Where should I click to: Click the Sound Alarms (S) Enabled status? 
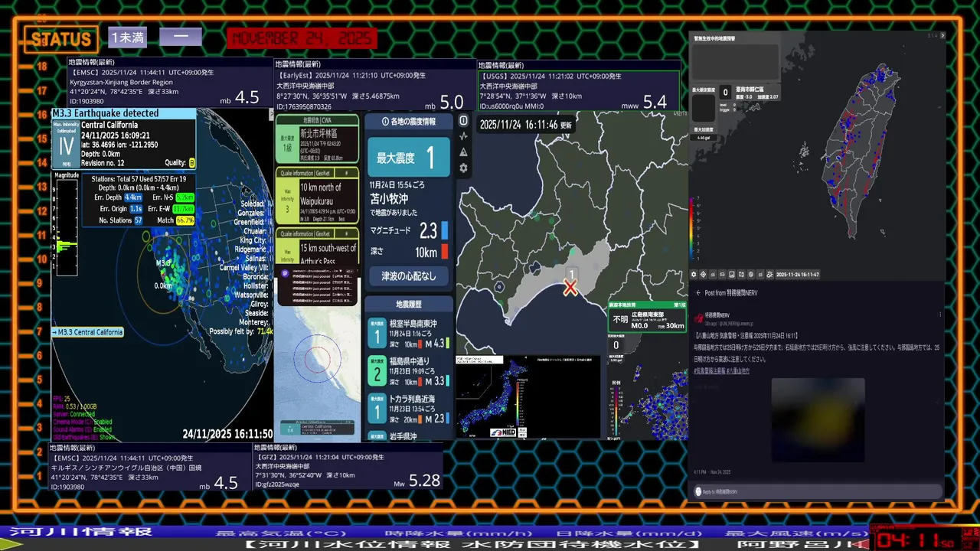click(83, 429)
